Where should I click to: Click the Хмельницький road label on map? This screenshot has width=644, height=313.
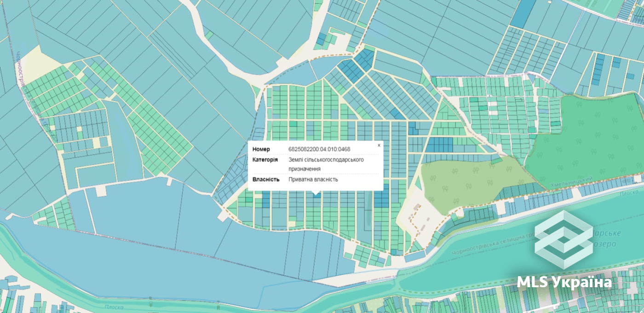click(570, 183)
